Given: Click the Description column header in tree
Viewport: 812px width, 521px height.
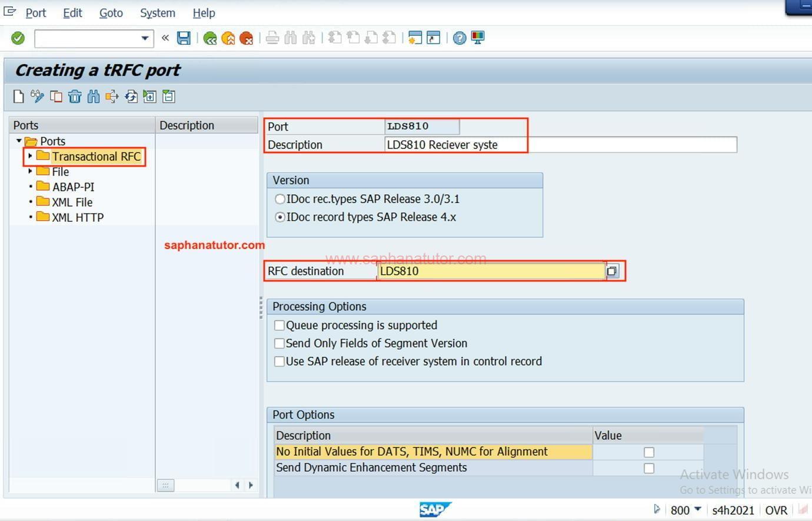Looking at the screenshot, I should tap(207, 125).
